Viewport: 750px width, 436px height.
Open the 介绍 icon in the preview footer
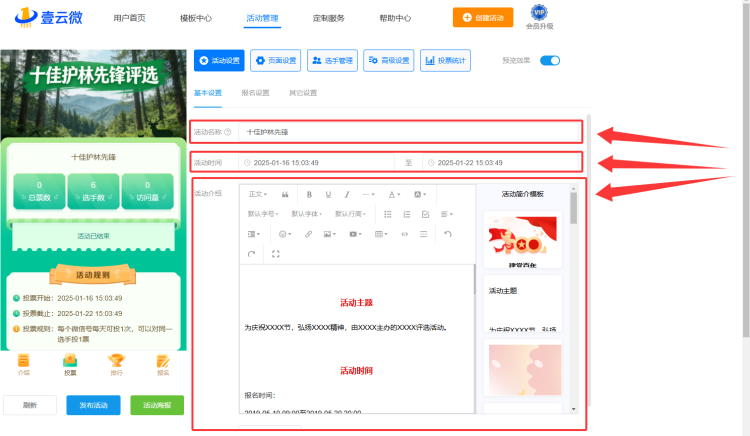23,365
